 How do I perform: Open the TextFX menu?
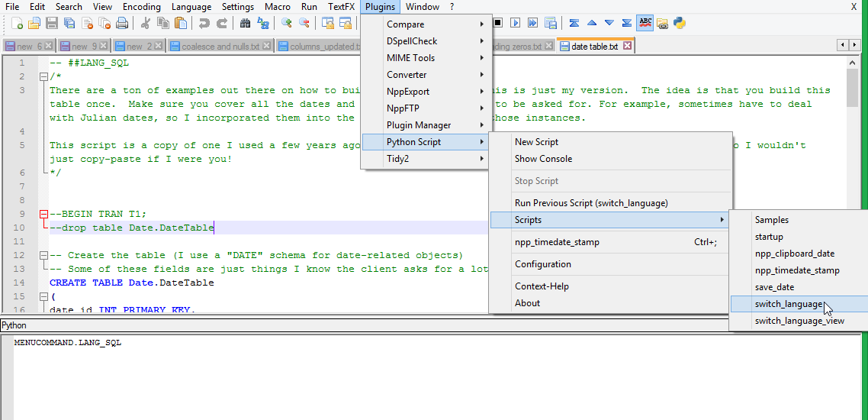[x=342, y=7]
